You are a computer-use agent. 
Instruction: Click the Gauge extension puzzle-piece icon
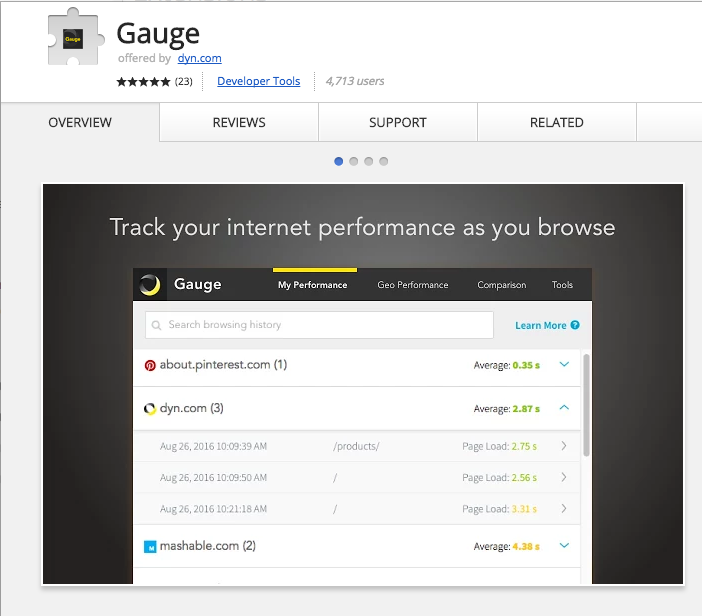click(x=76, y=37)
